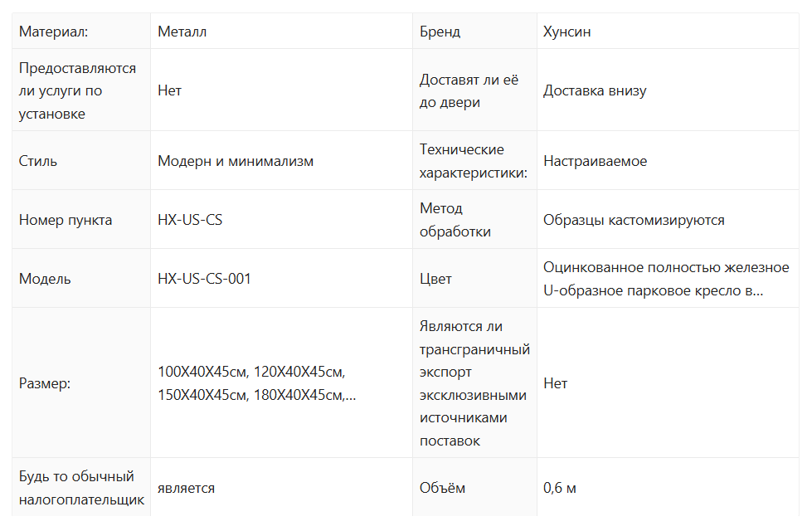This screenshot has height=531, width=812.
Task: Expand the truncated size list "100X40X45см"
Action: pyautogui.click(x=257, y=383)
